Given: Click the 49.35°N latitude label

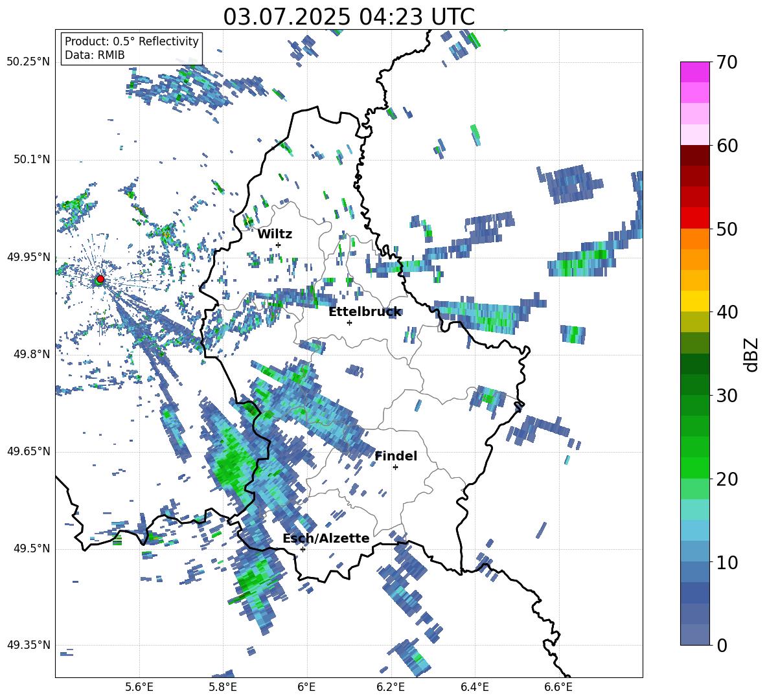Looking at the screenshot, I should tap(29, 645).
